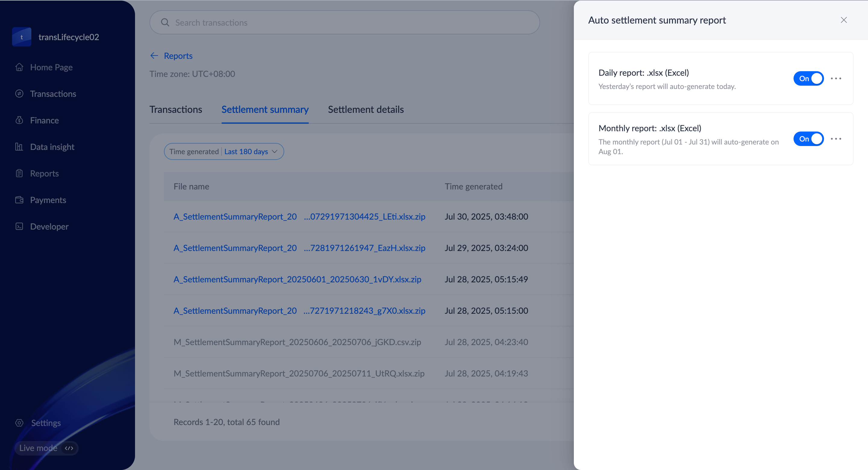868x470 pixels.
Task: Click the Developer terminal icon
Action: pyautogui.click(x=19, y=226)
